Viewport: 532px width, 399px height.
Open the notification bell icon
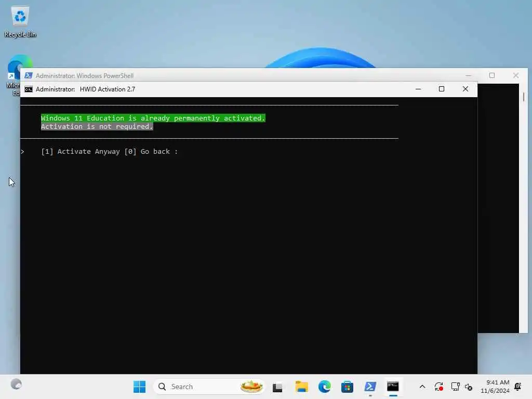click(x=518, y=387)
